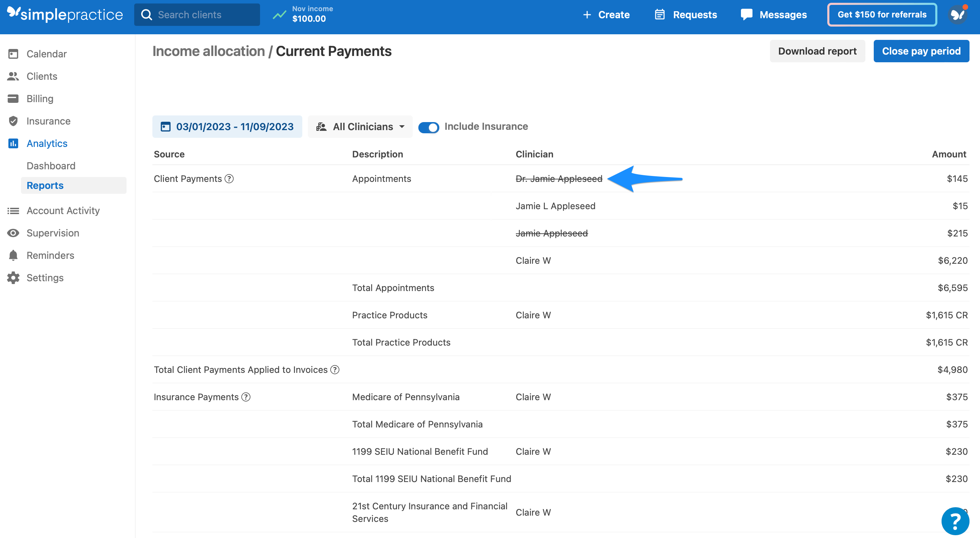This screenshot has width=980, height=538.
Task: Open Account Activity from the sidebar
Action: (63, 210)
